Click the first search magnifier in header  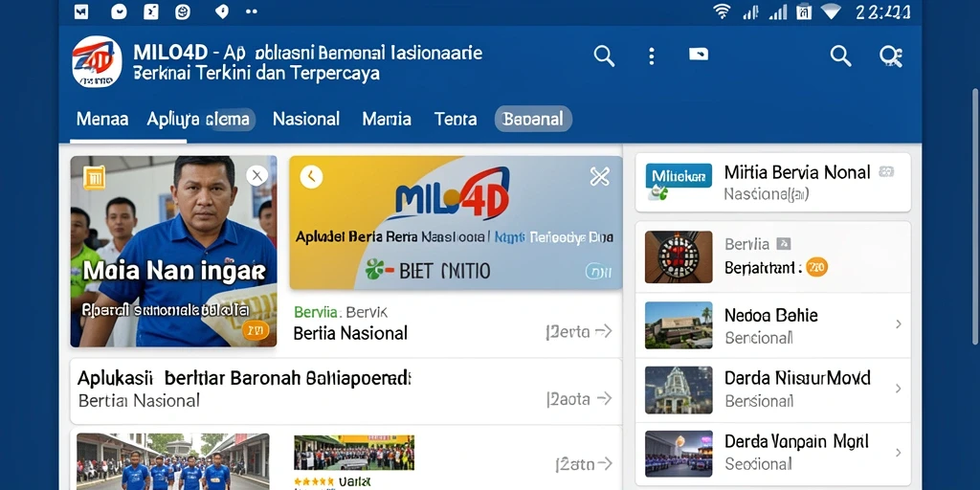(604, 56)
